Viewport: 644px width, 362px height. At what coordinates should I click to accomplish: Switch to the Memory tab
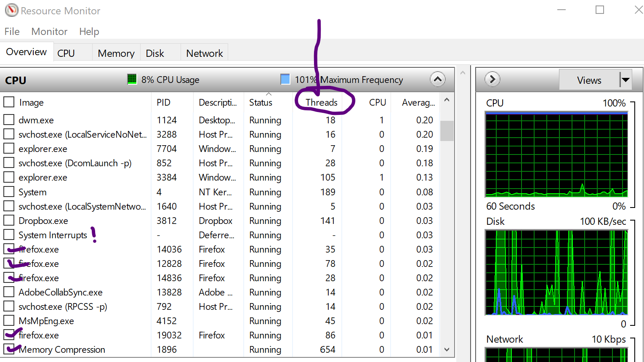(x=116, y=53)
